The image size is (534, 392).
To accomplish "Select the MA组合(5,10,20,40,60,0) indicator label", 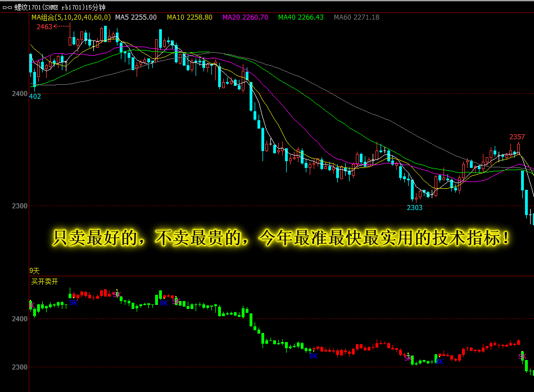I will [71, 17].
